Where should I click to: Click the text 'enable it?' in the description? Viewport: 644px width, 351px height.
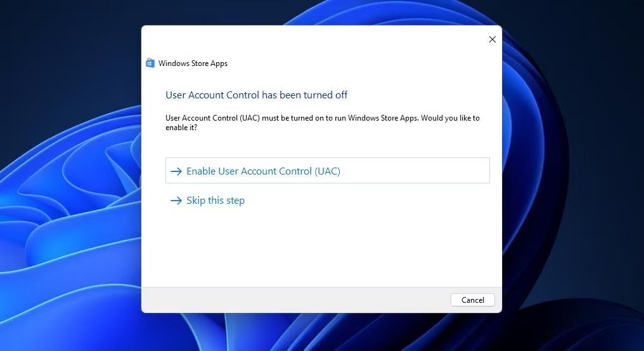pos(181,128)
